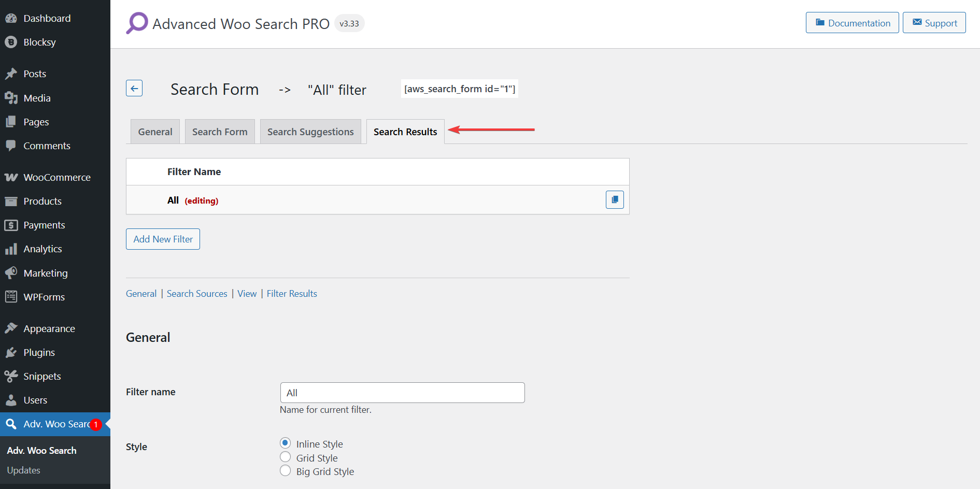Open Snippets menu label in sidebar
This screenshot has width=980, height=489.
[42, 376]
